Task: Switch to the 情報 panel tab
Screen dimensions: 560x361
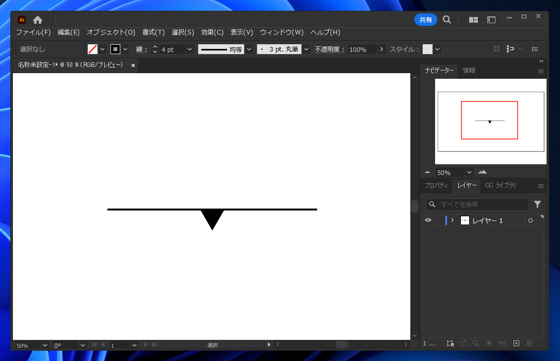Action: coord(469,71)
